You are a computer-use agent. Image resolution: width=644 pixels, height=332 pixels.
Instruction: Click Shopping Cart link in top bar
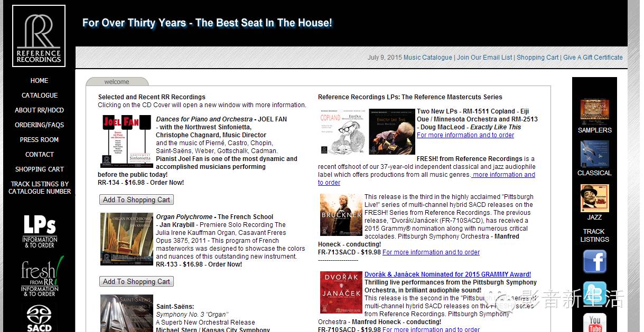pyautogui.click(x=537, y=58)
